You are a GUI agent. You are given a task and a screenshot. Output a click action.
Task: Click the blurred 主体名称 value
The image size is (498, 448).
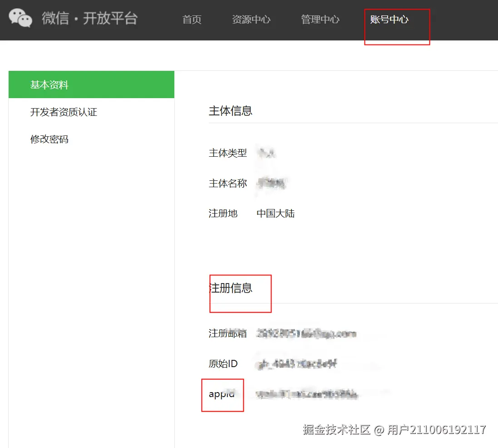click(x=271, y=183)
